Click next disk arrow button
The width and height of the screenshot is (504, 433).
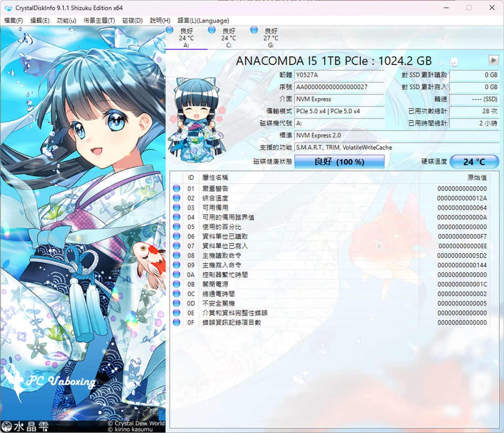click(x=493, y=60)
